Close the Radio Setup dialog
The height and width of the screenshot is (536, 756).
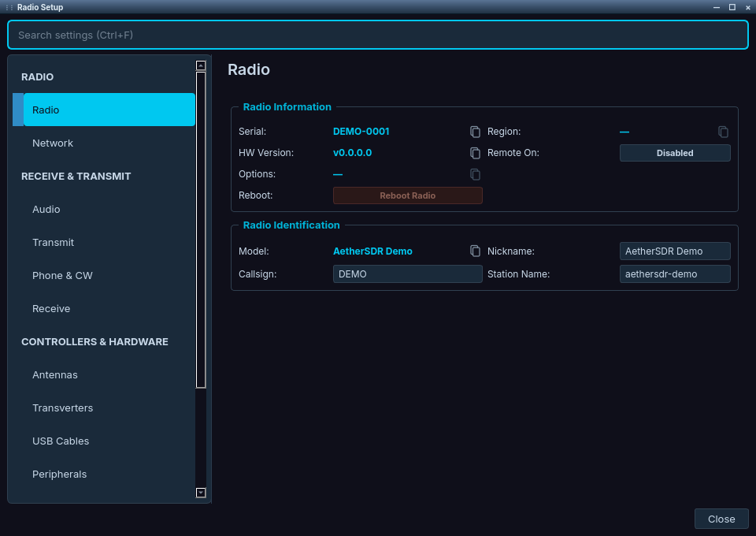click(x=721, y=519)
